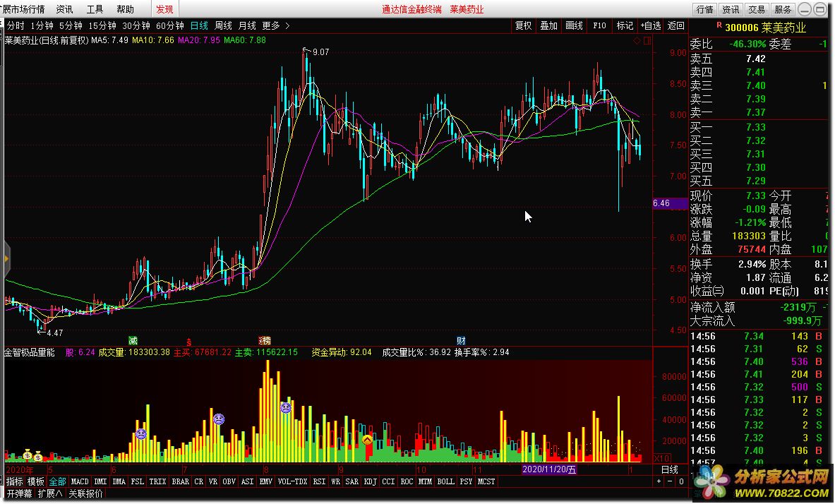Click the stock title 300006 莱美药业
The width and height of the screenshot is (835, 504).
tap(766, 28)
